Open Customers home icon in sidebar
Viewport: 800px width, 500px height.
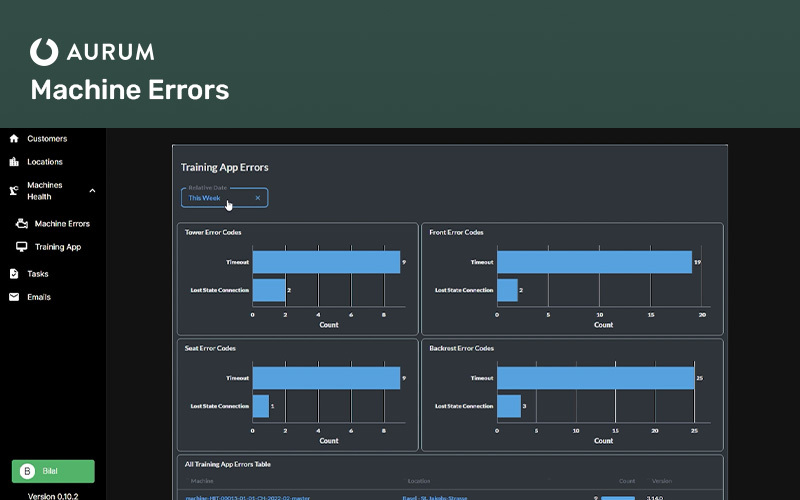[x=14, y=138]
